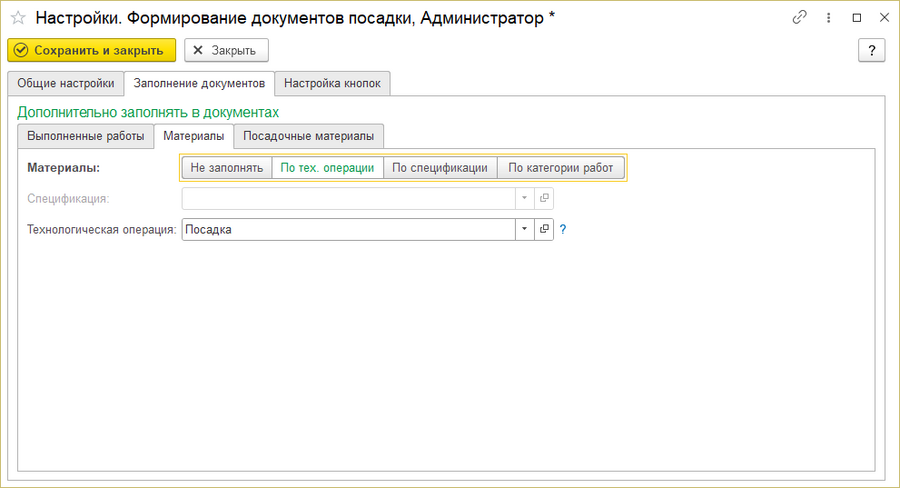Image resolution: width=900 pixels, height=488 pixels.
Task: Add window to favorites with star icon
Action: [18, 18]
